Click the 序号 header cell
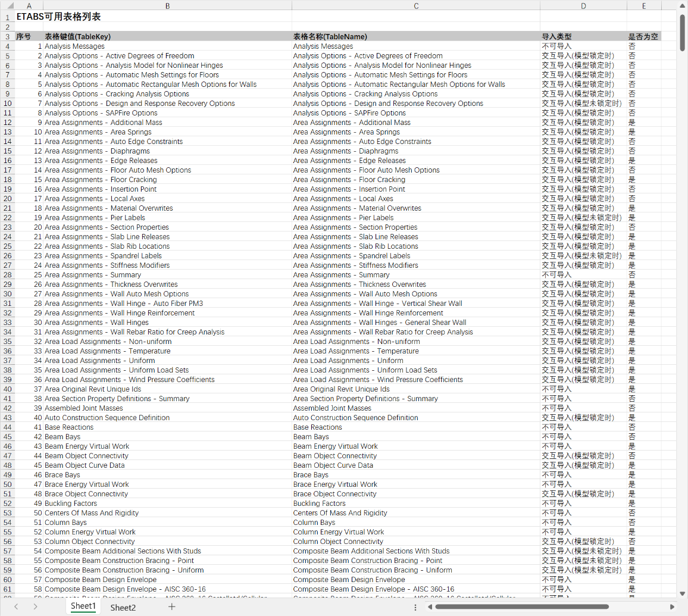This screenshot has width=688, height=616. (x=29, y=36)
